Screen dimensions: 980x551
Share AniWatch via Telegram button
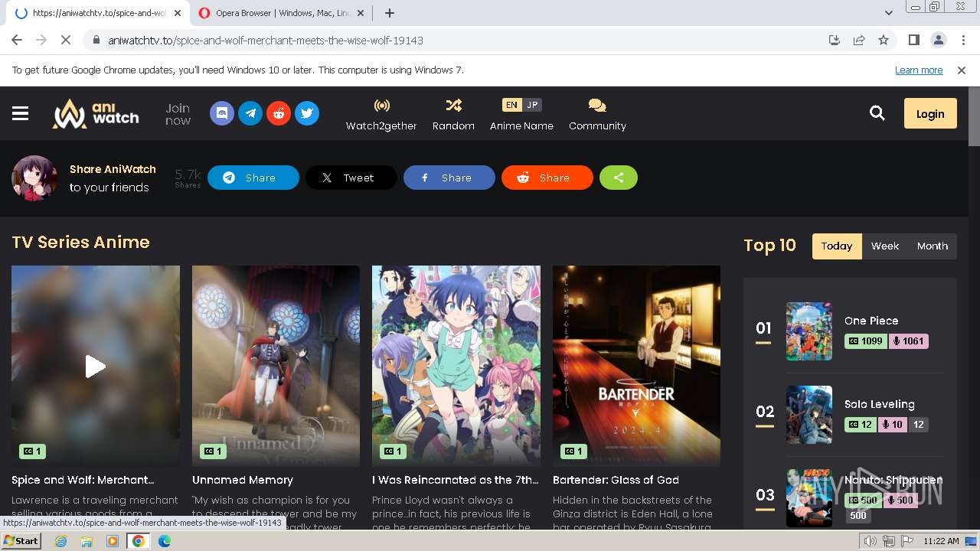[x=253, y=178]
